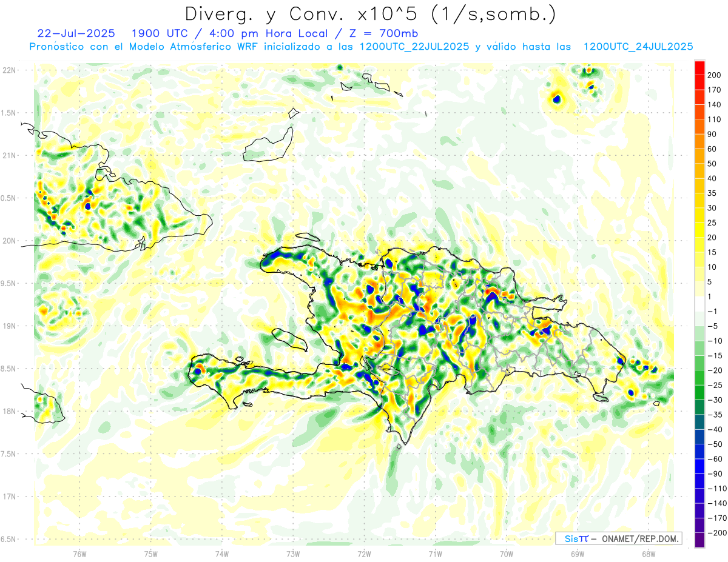
Task: Click the '-200' color scale label
Action: (717, 533)
